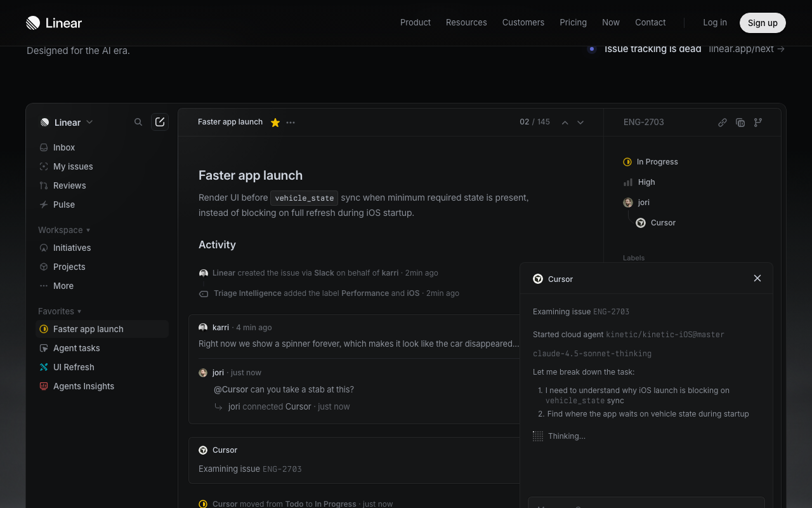The image size is (812, 508).
Task: Open the search icon in the sidebar
Action: point(138,122)
